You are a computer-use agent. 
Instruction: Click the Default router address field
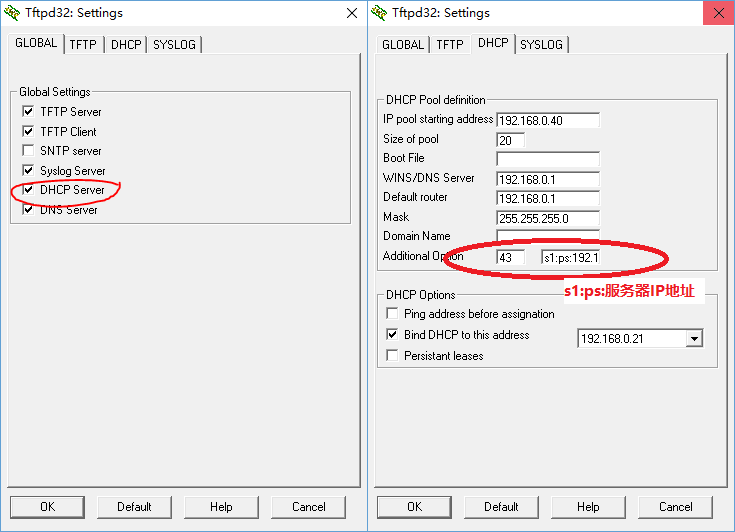[x=548, y=198]
